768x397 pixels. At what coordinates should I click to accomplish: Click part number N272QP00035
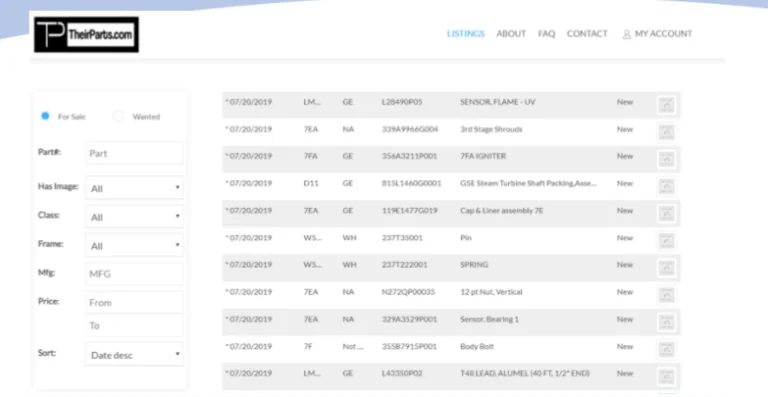point(408,292)
